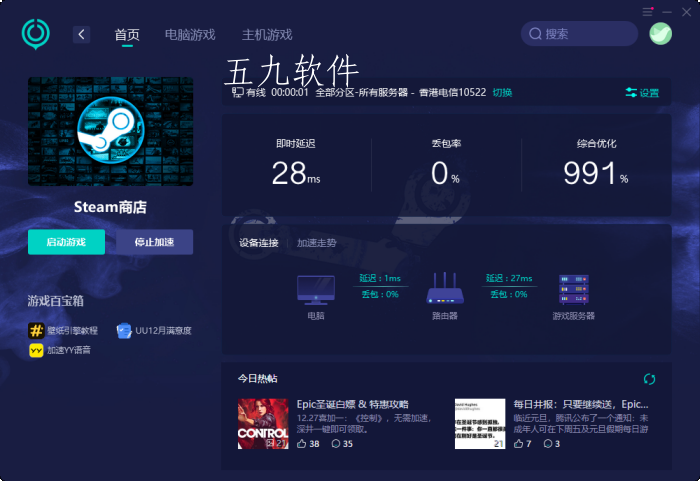
Task: Open the 首页 tab
Action: pyautogui.click(x=127, y=34)
